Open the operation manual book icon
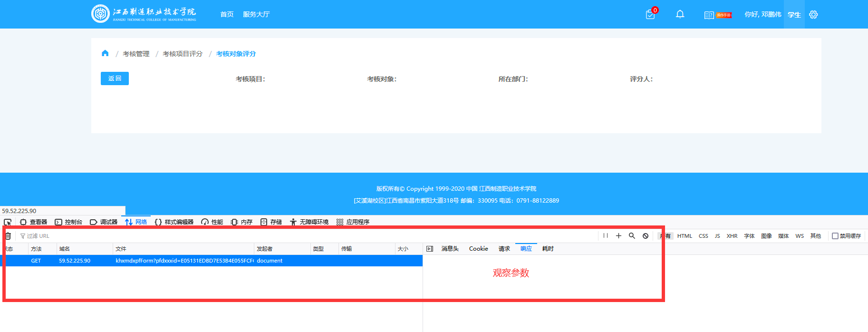 709,15
